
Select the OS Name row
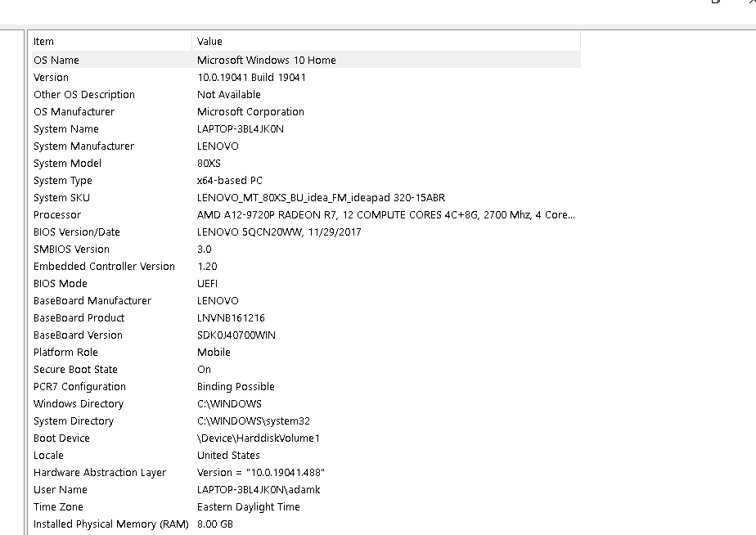pos(306,61)
